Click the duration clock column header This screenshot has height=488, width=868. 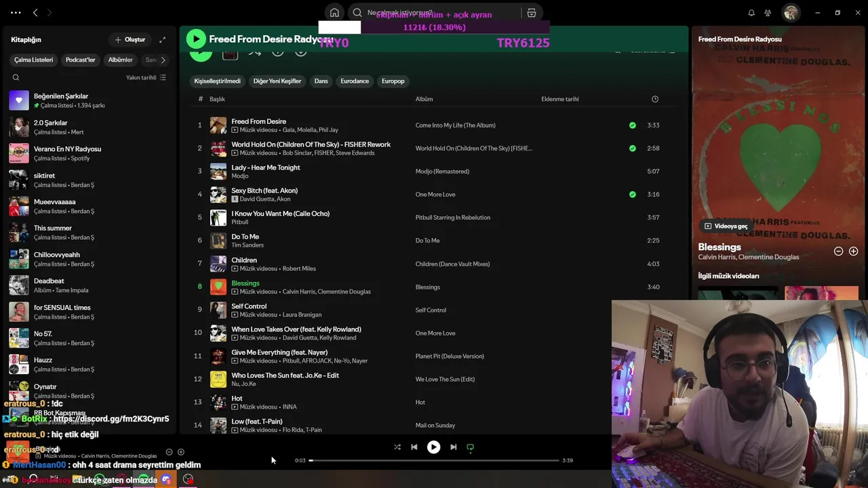[655, 99]
